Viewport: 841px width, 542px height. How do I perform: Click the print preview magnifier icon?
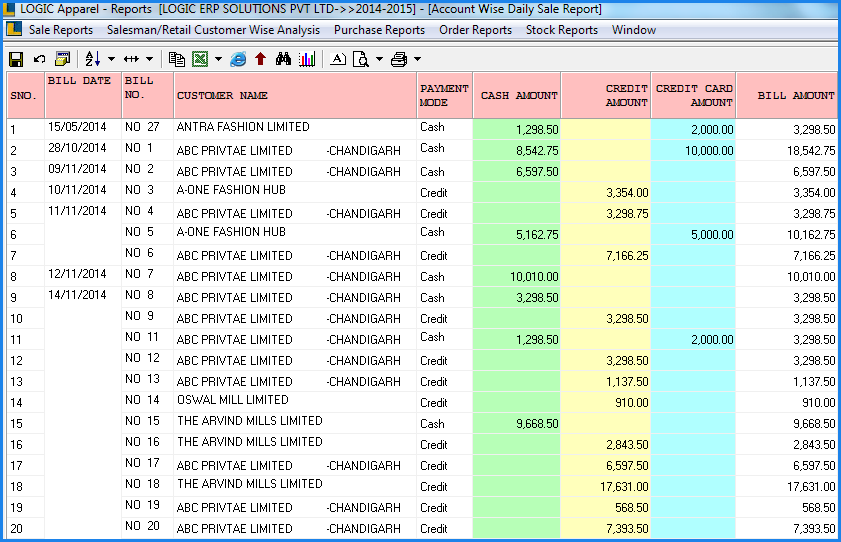pyautogui.click(x=361, y=59)
